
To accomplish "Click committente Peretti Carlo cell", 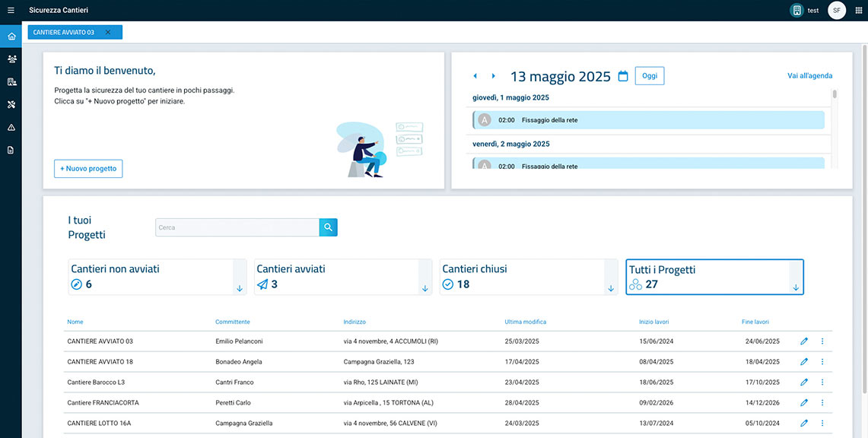I will coord(233,402).
